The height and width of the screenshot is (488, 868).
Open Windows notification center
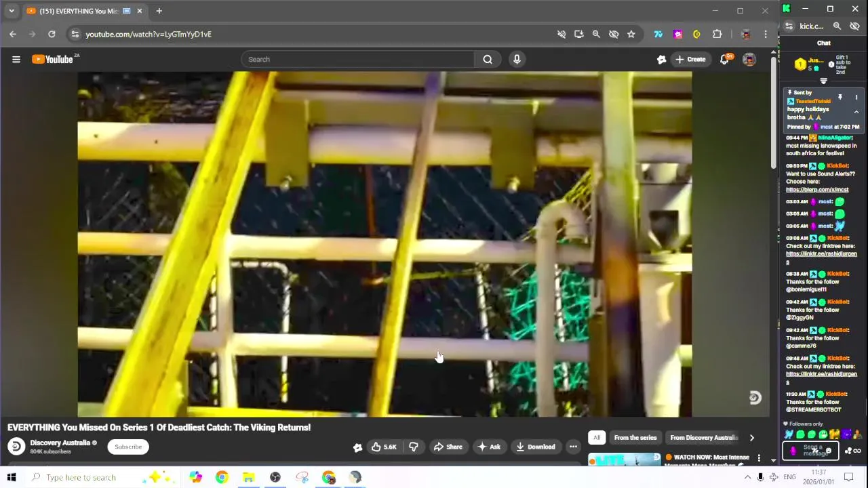848,477
